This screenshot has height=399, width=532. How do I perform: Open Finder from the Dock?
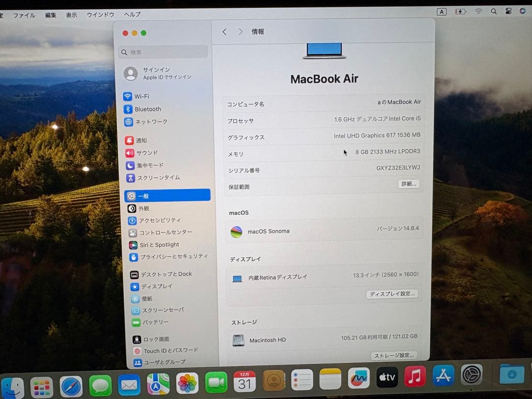(12, 388)
